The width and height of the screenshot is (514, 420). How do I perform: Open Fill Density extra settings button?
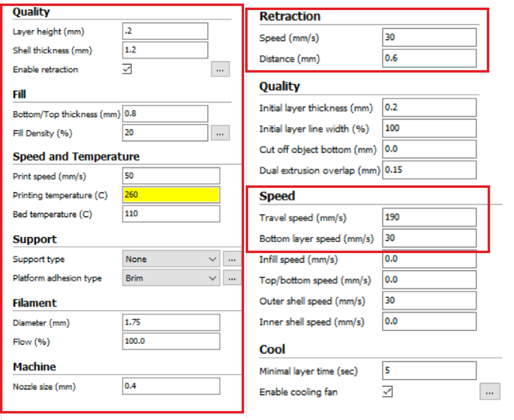pos(220,133)
